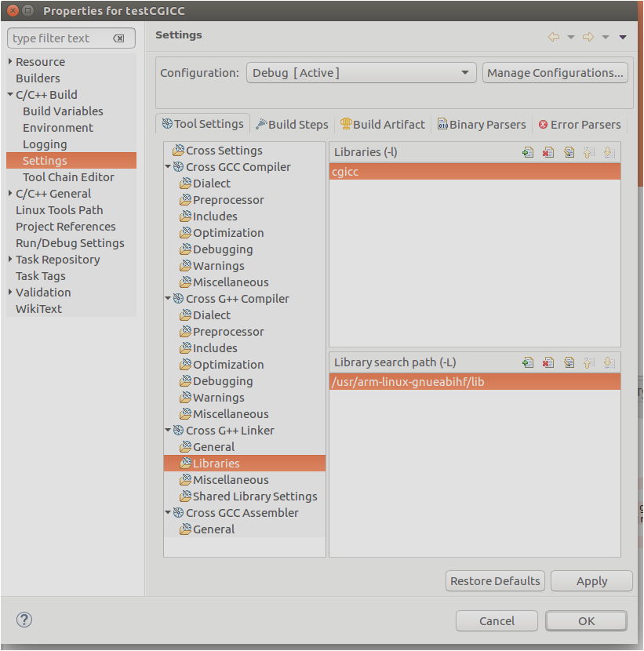Select the cgicc library entry
The width and height of the screenshot is (644, 651).
click(475, 171)
